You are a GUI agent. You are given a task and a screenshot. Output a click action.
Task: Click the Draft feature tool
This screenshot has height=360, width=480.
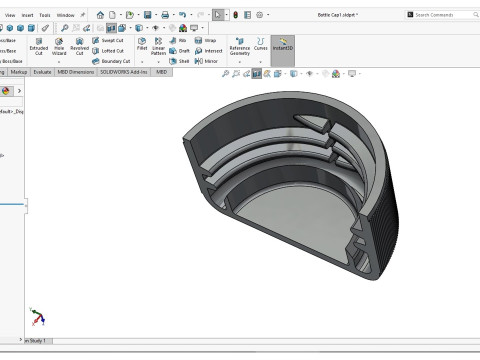click(179, 51)
